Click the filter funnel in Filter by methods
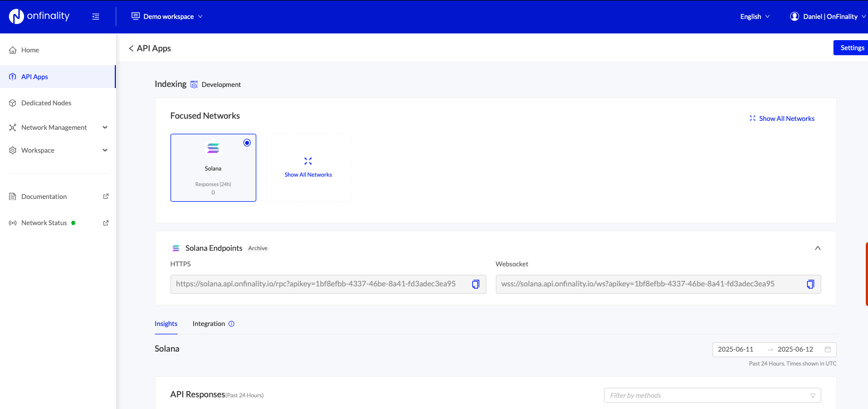Screen dimensions: 868x409 point(812,395)
